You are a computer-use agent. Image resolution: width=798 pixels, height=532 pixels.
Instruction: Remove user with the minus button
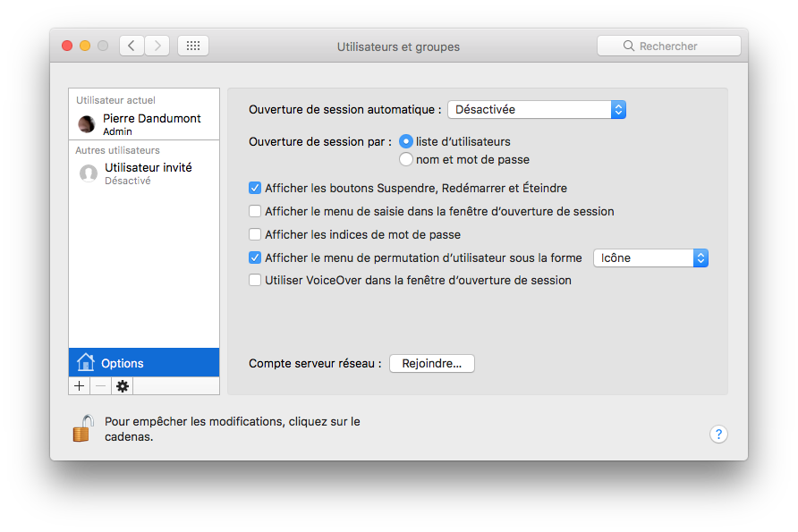pos(101,386)
